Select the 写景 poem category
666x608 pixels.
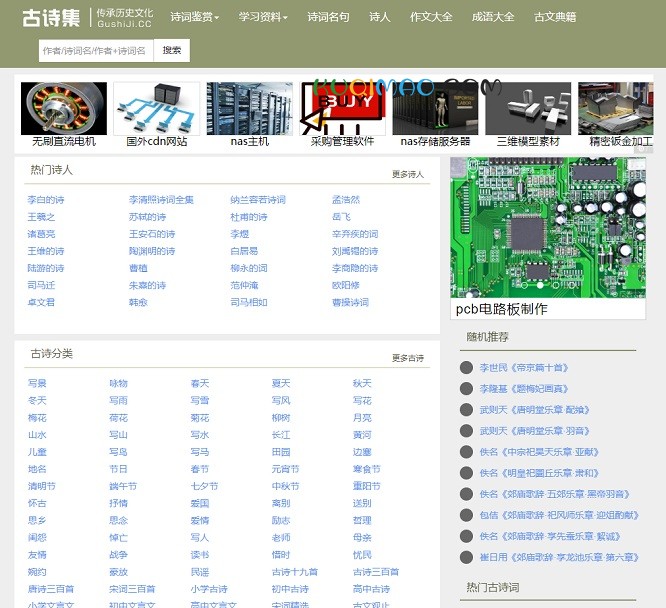(x=37, y=383)
